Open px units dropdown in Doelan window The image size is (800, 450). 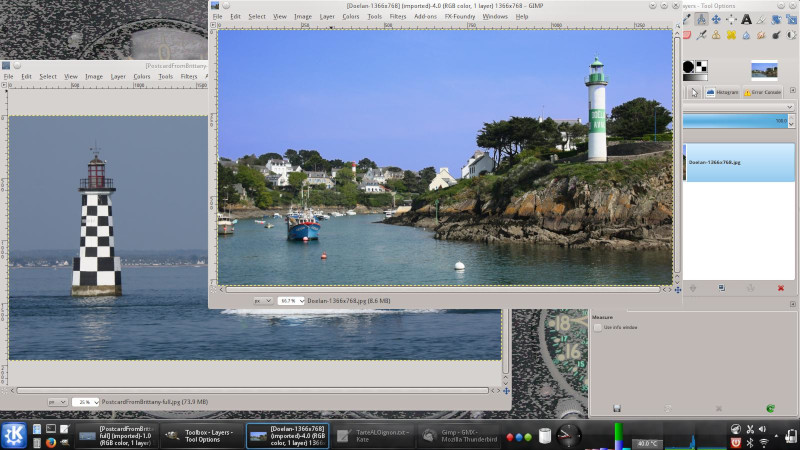[263, 301]
